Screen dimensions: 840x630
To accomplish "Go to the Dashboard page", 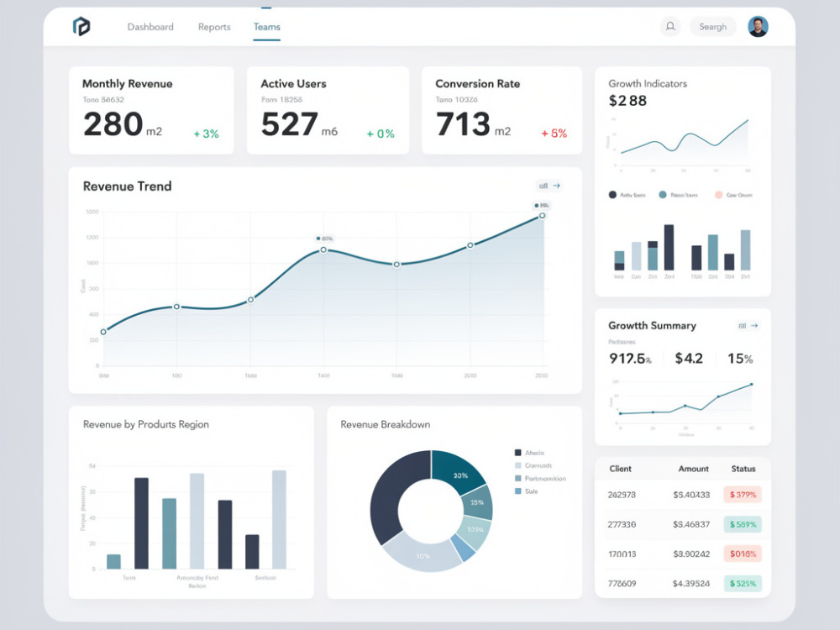I will coord(150,26).
